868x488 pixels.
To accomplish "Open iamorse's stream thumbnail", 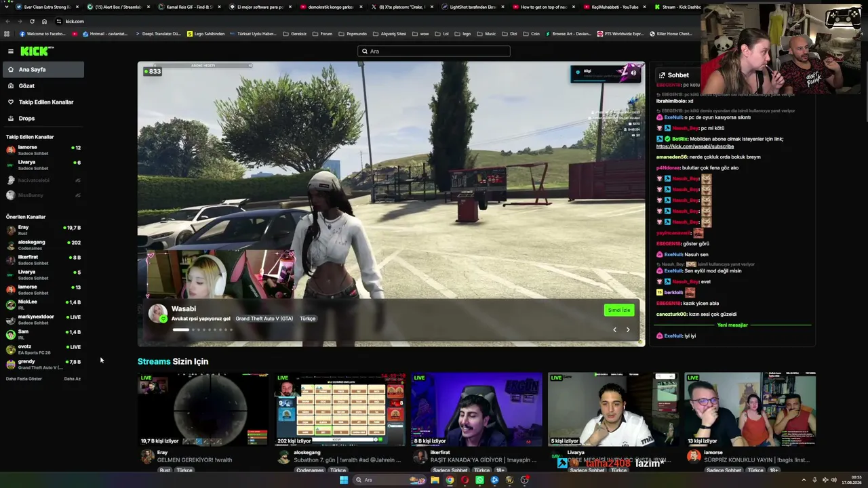I will 751,409.
